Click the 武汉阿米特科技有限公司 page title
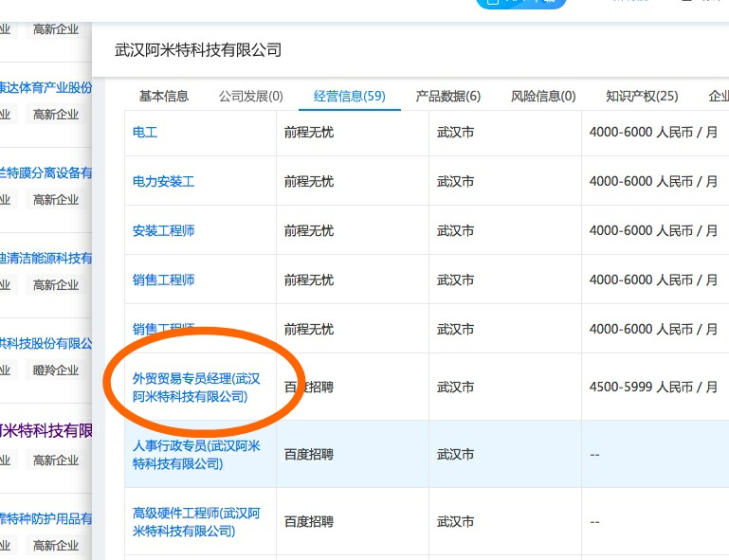 pos(198,49)
